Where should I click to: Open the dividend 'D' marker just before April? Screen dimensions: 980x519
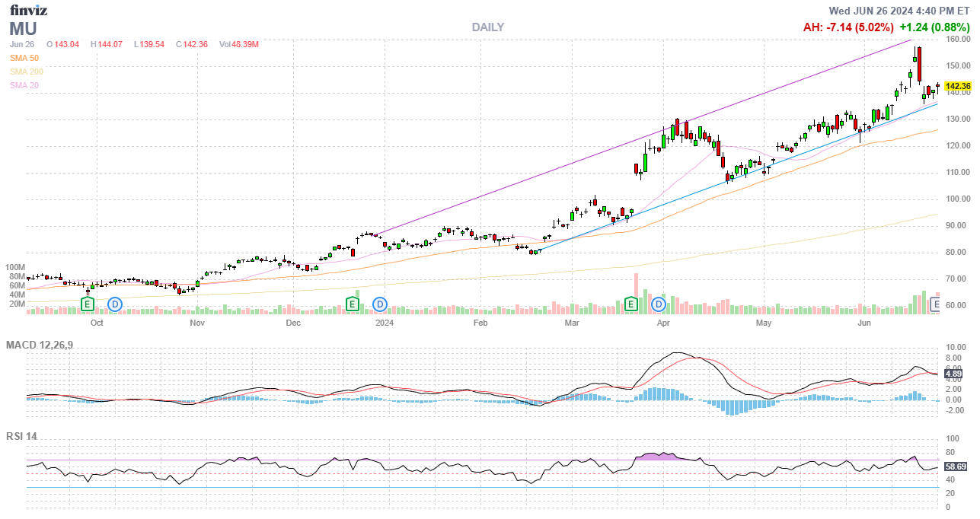[659, 304]
